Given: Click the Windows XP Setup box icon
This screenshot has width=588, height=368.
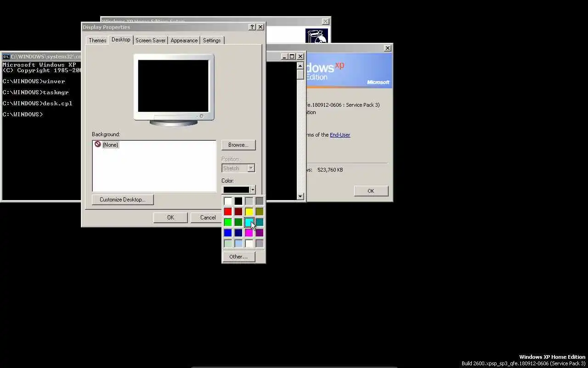Looking at the screenshot, I should (317, 36).
